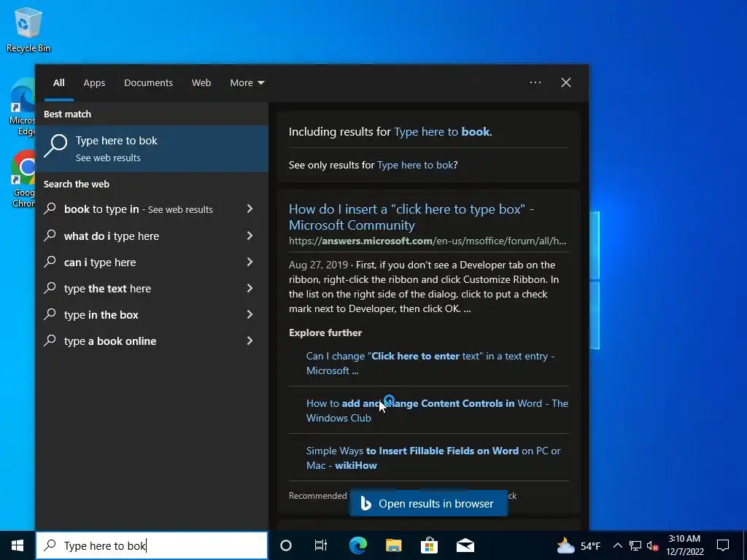Screen dimensions: 747x560
Task: Select suggestion 'type a book online'
Action: (x=152, y=341)
